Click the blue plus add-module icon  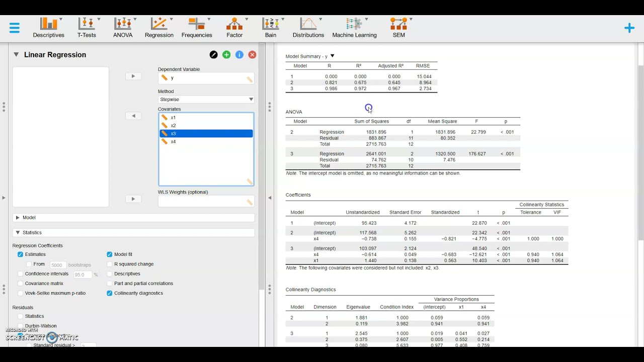[629, 28]
